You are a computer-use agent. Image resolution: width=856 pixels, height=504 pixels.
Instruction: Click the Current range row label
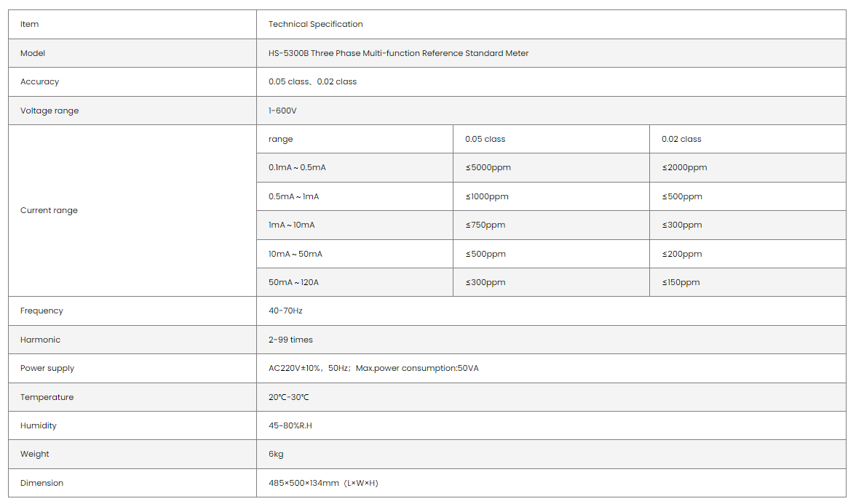click(49, 210)
